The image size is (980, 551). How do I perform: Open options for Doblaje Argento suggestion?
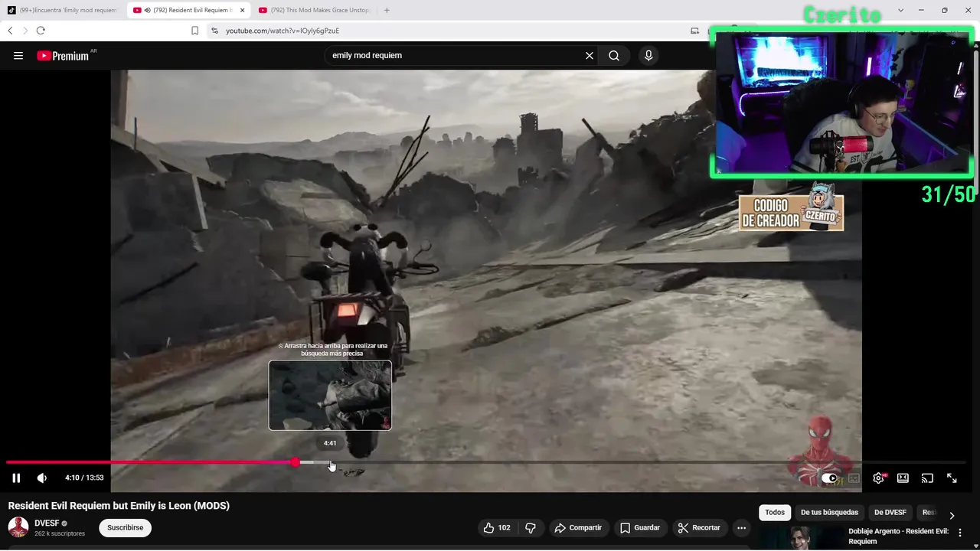pos(960,533)
